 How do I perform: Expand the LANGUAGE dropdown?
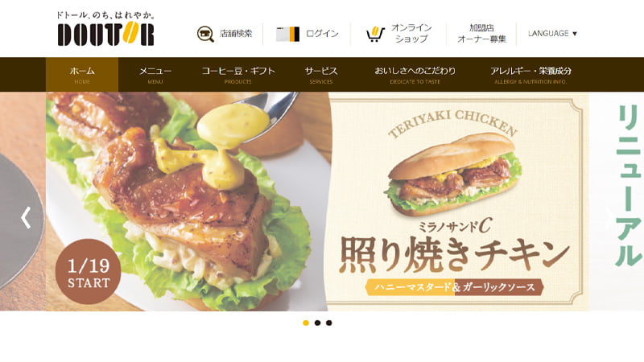pos(552,33)
